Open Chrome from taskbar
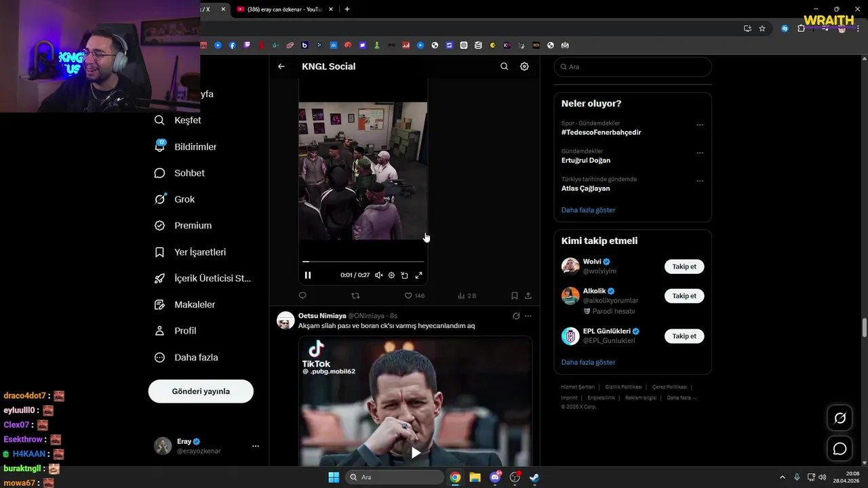 455,477
